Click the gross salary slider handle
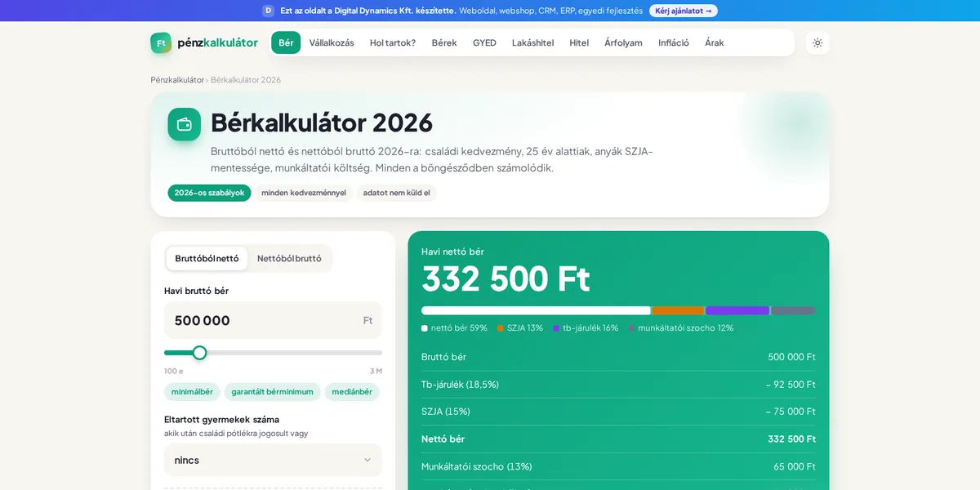The width and height of the screenshot is (980, 490). (199, 353)
